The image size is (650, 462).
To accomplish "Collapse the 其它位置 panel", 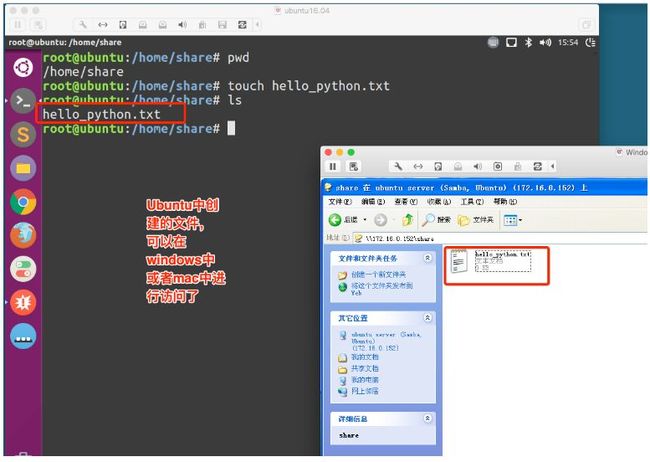I will [427, 318].
